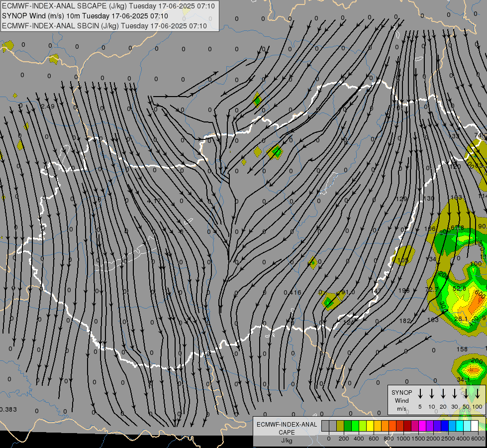Click the 50 m/s wind arrow in legend
Image resolution: width=487 pixels, height=448 pixels.
click(466, 394)
